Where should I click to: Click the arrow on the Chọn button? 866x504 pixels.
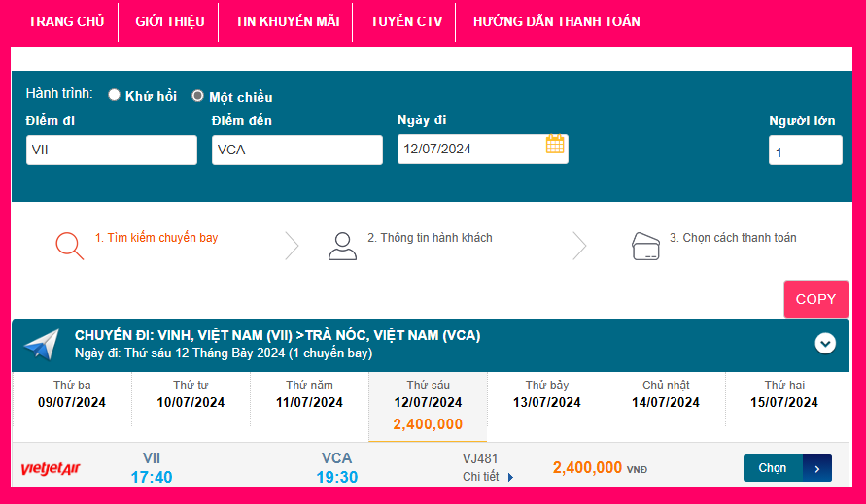[x=817, y=468]
